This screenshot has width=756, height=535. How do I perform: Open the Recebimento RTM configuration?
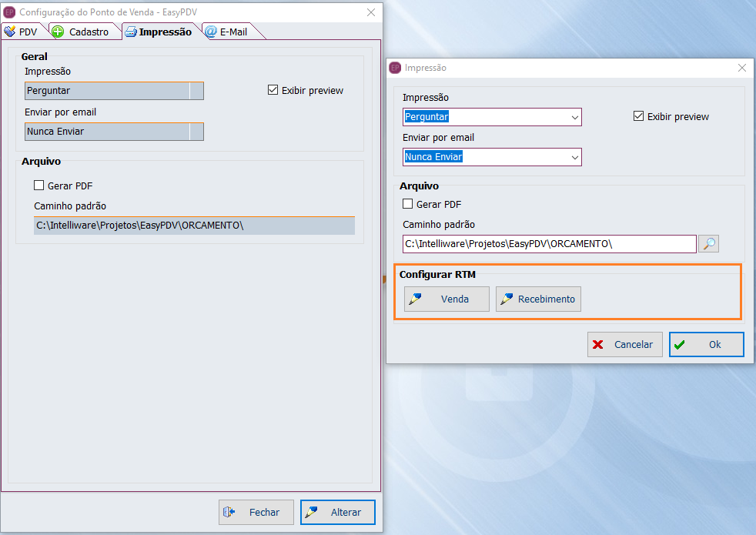(538, 299)
